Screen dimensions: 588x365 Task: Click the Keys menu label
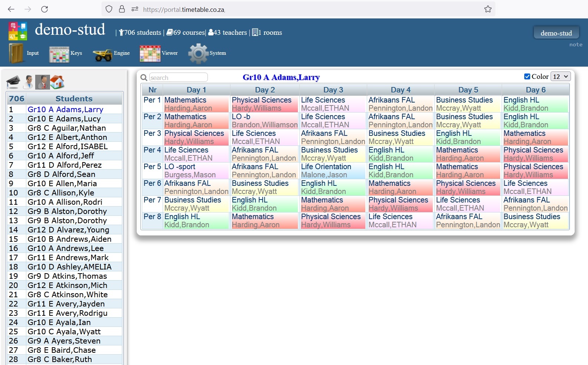click(76, 53)
